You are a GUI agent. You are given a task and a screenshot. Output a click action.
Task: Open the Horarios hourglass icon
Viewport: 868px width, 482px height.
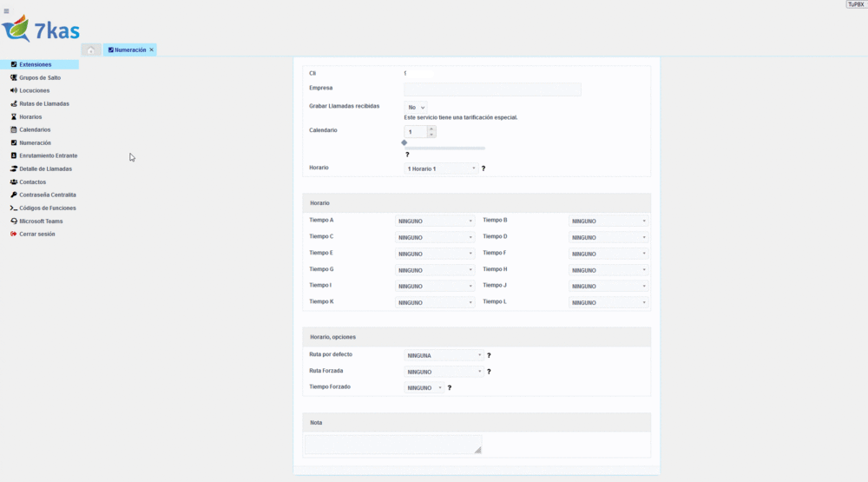pos(14,116)
